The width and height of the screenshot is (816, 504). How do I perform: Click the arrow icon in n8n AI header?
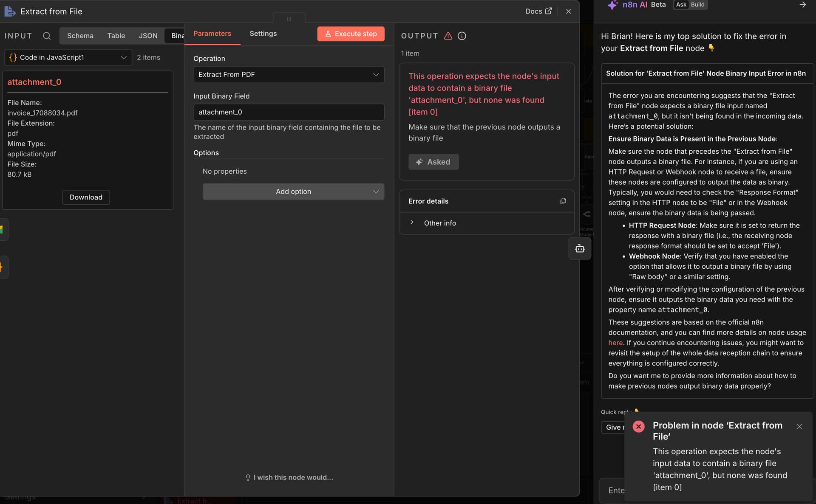tap(802, 5)
